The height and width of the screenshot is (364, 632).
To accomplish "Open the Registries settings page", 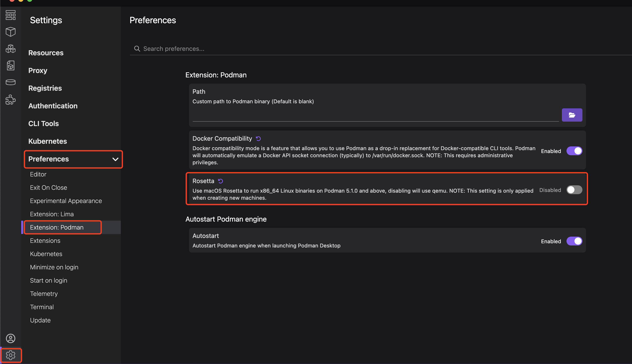I will pos(45,88).
